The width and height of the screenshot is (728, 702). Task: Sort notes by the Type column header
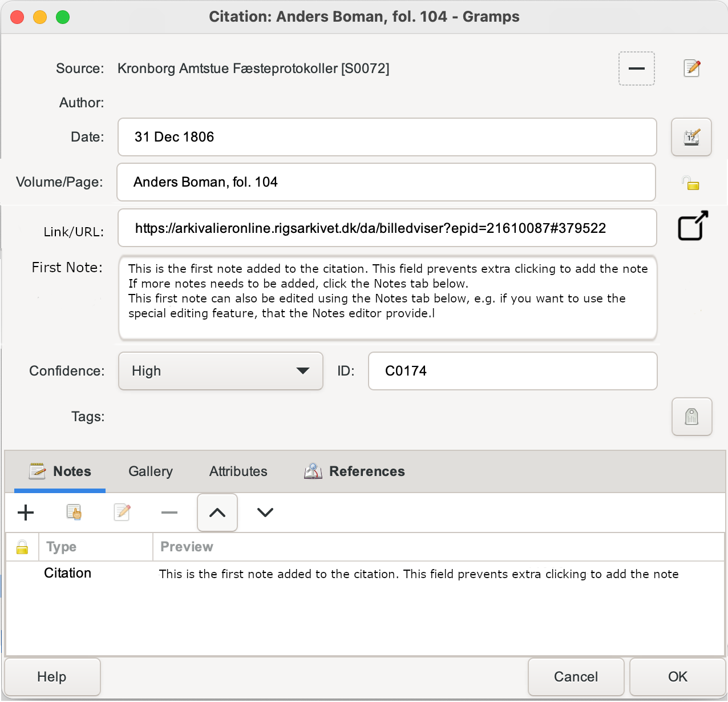tap(96, 547)
